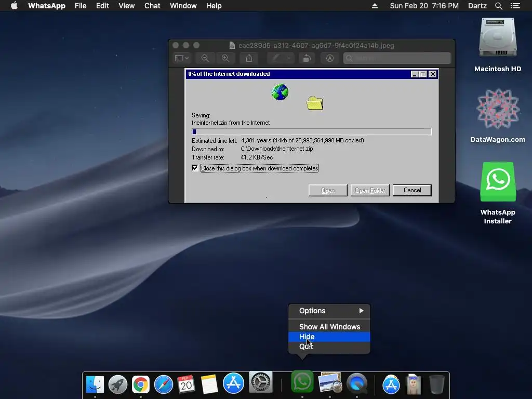Click the '41.2 KB/Sec' transfer rate value
The width and height of the screenshot is (532, 399).
point(257,157)
